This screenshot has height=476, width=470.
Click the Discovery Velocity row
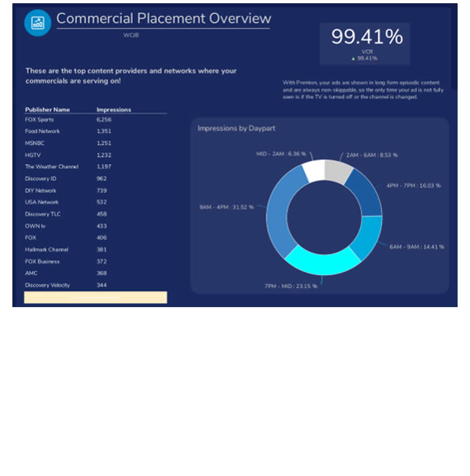[x=47, y=285]
